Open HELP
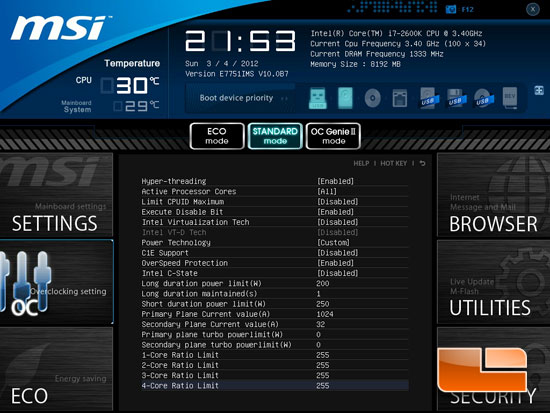Screen dimensions: 550x413 tap(361, 164)
